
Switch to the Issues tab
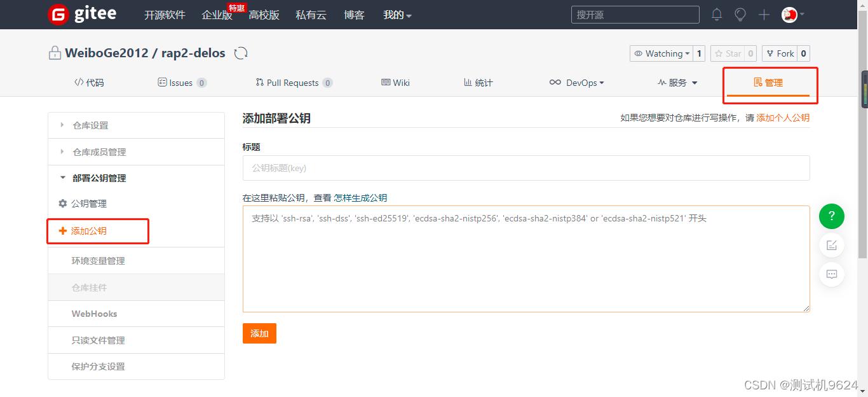tap(182, 83)
